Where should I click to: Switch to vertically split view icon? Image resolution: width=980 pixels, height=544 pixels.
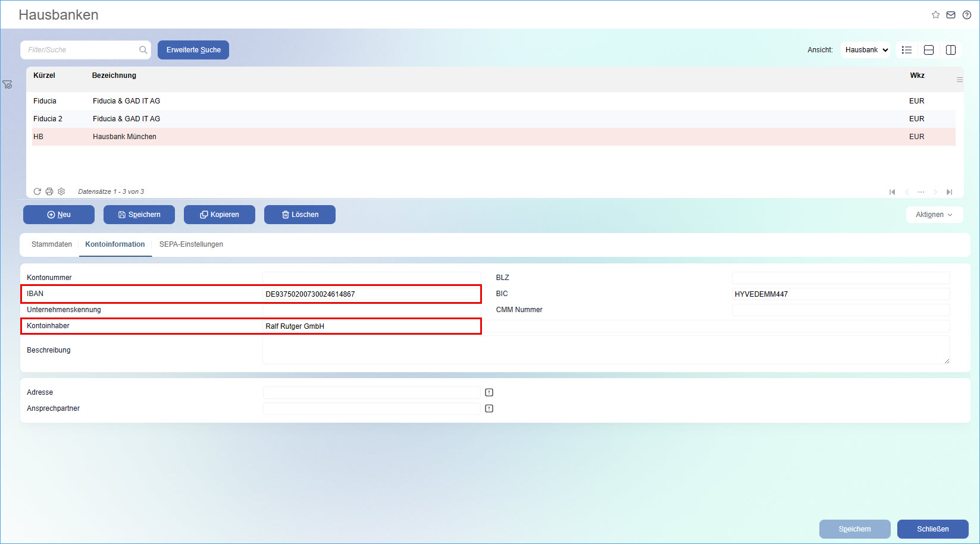click(x=951, y=50)
